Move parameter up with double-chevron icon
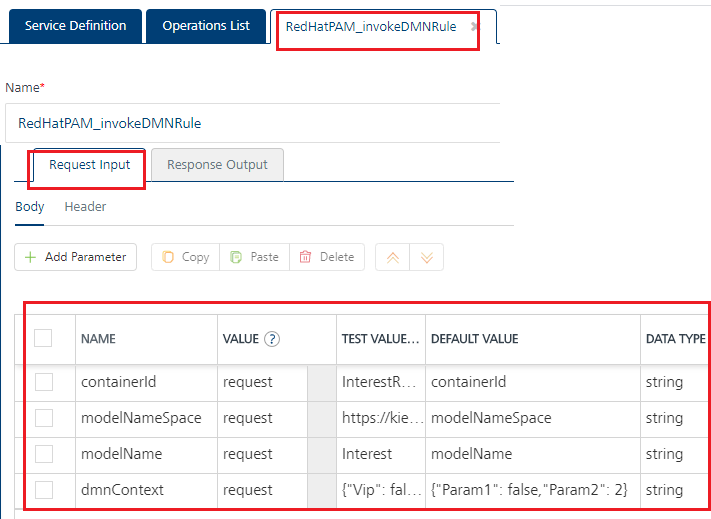The image size is (711, 519). pyautogui.click(x=393, y=257)
